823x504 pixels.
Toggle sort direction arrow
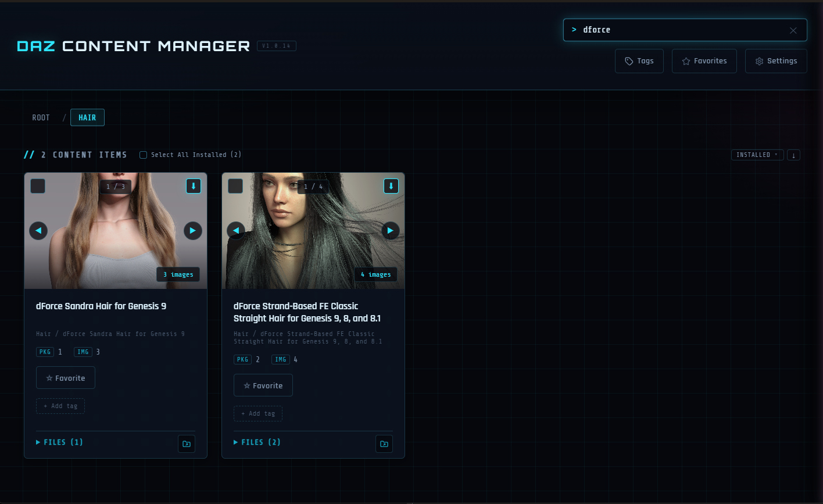click(794, 155)
